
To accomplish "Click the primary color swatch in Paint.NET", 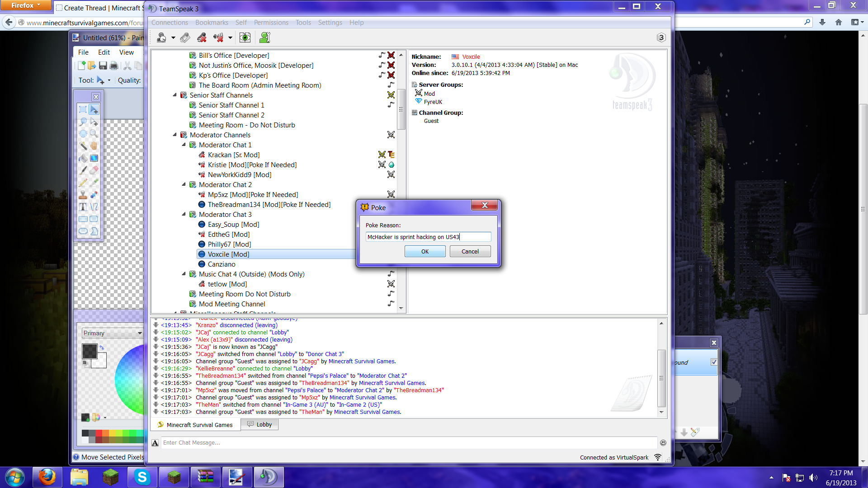I will [90, 352].
